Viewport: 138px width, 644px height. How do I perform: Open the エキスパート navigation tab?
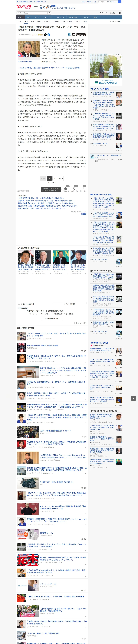(x=48, y=17)
